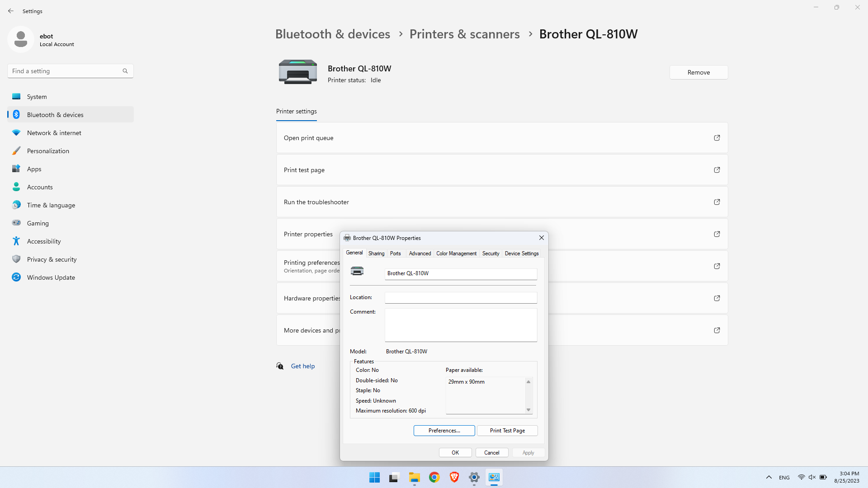Screen dimensions: 868x488
Task: Click the printer name field in properties dialog
Action: click(x=461, y=274)
